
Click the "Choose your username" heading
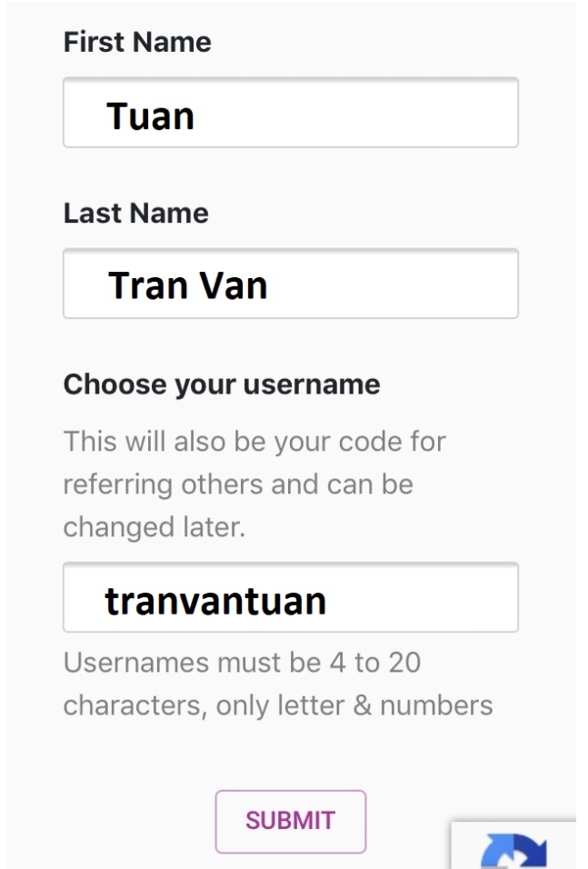(x=222, y=385)
